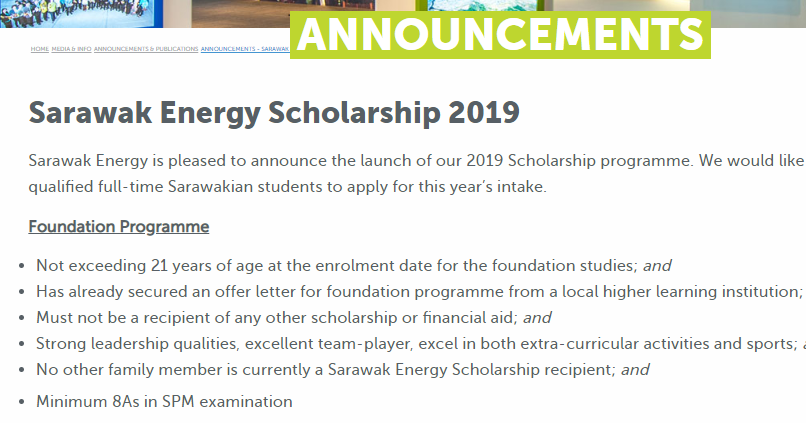Viewport: 806px width, 423px height.
Task: Click the 'Not exceeding 21 years' requirement
Action: coord(354,266)
